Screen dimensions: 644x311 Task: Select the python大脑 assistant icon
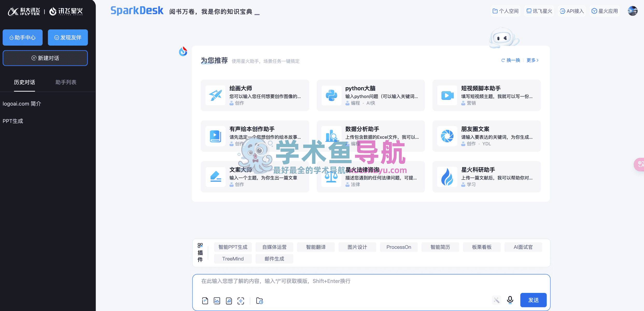[331, 95]
